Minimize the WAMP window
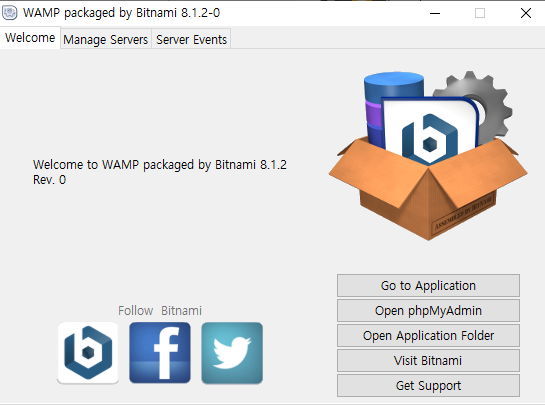The height and width of the screenshot is (405, 545). tap(435, 13)
